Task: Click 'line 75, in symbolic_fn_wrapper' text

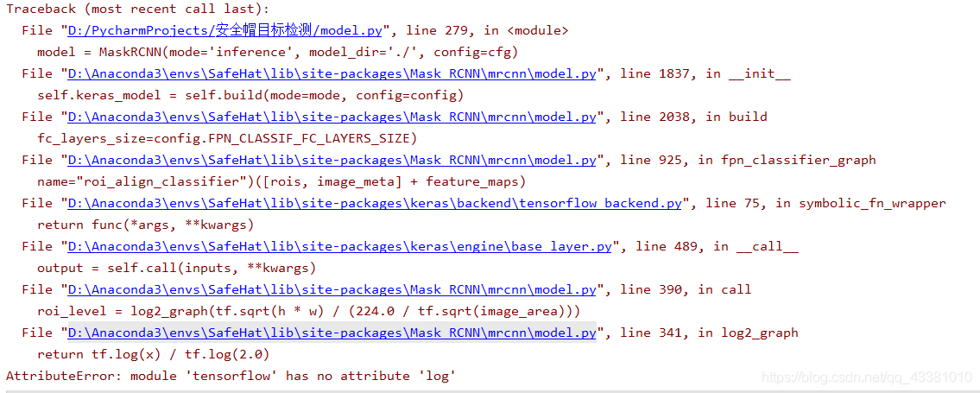Action: [x=825, y=203]
